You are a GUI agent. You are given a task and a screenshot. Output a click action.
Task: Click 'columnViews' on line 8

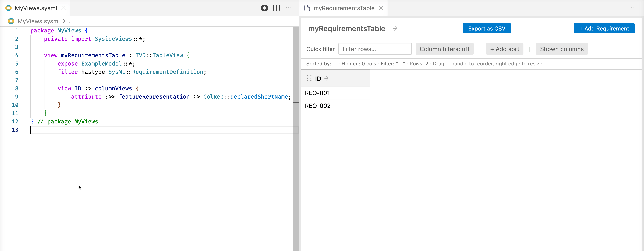113,88
